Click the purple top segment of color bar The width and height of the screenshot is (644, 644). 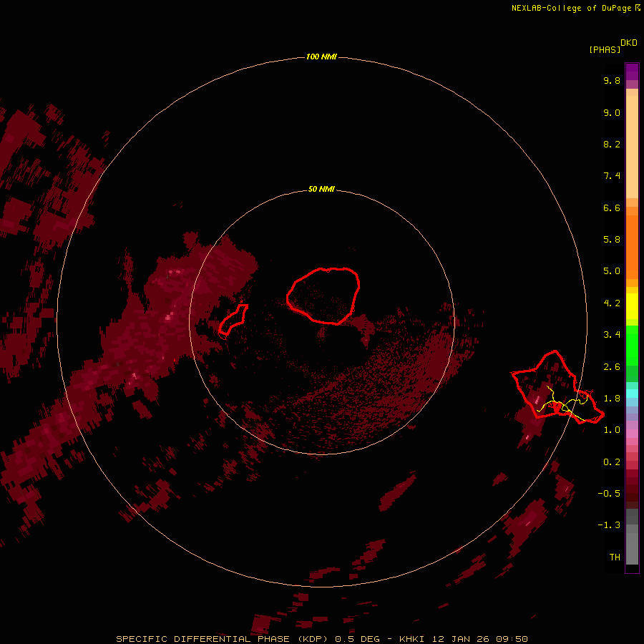(x=632, y=72)
